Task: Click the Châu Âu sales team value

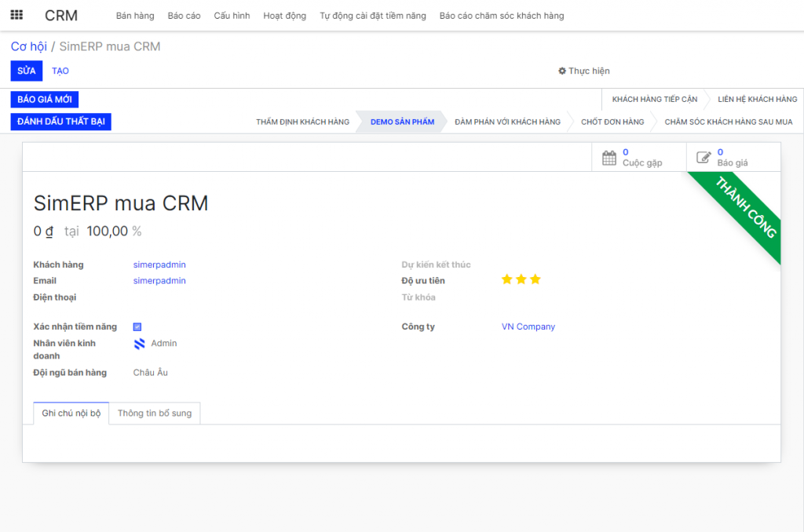Action: point(150,373)
